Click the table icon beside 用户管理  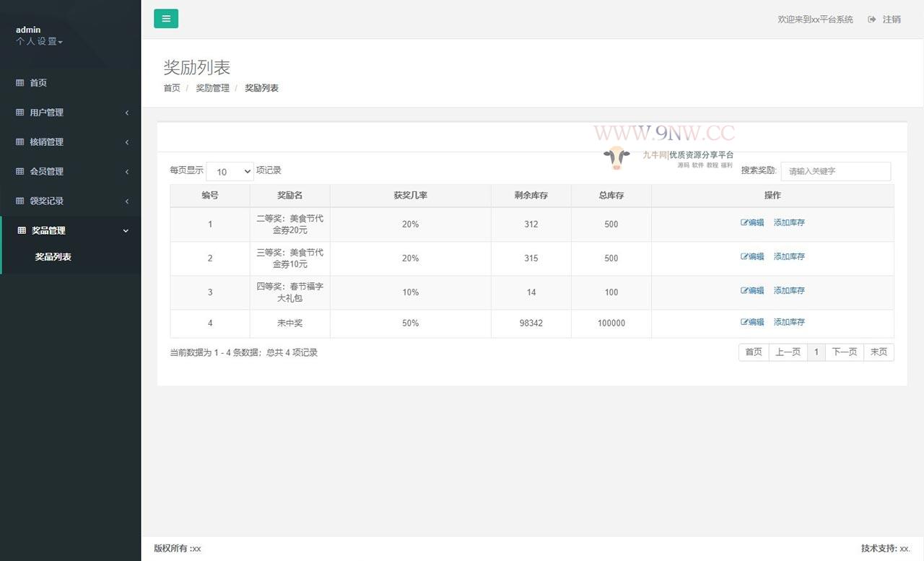point(20,113)
